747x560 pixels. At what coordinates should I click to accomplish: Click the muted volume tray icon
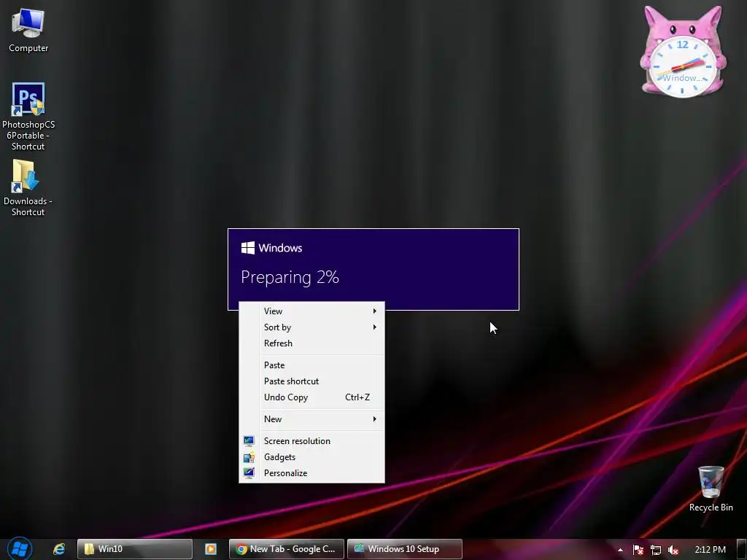pos(673,550)
